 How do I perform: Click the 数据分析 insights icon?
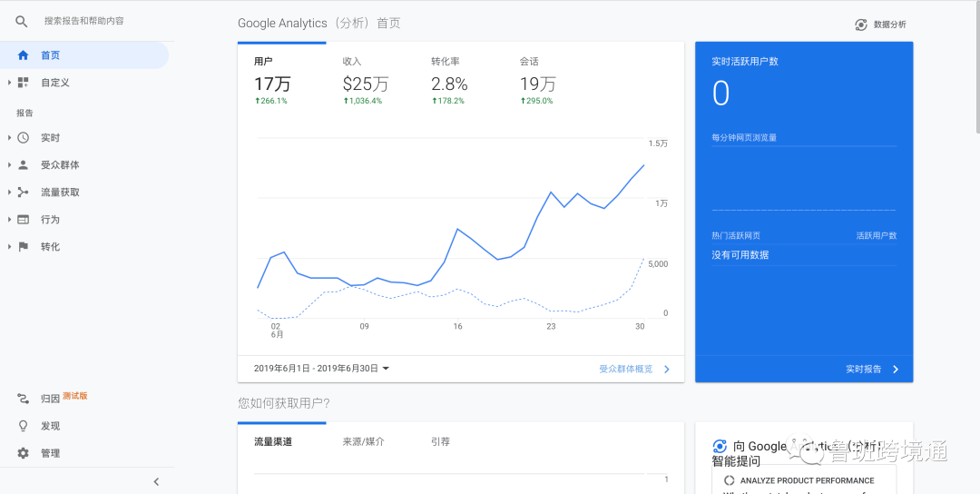tap(860, 25)
